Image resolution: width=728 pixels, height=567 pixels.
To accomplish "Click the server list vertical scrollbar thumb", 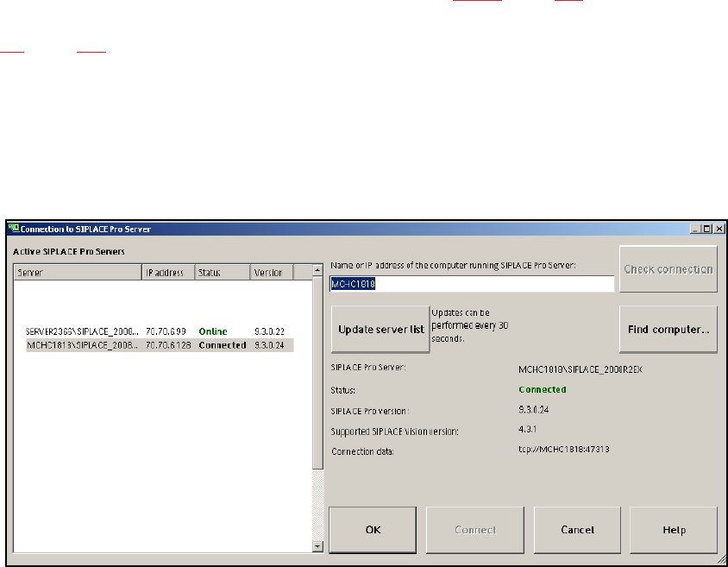I will click(317, 373).
